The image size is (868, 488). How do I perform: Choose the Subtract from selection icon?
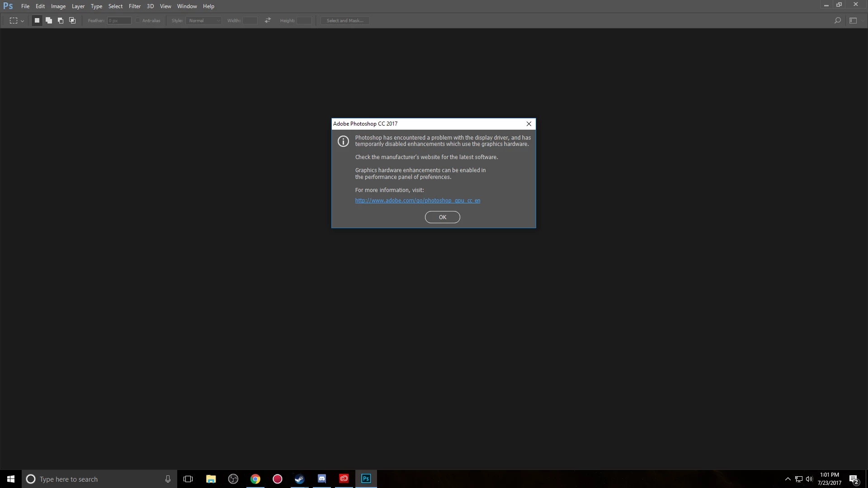[61, 20]
